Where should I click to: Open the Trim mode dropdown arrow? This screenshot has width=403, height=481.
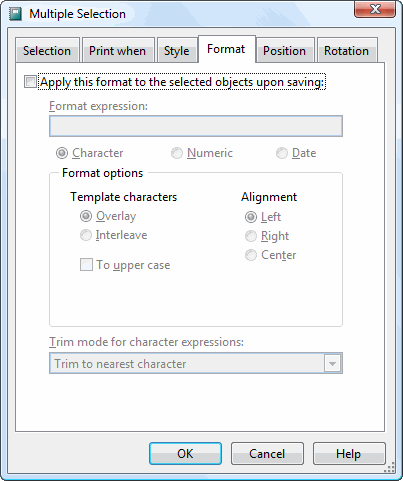(332, 363)
